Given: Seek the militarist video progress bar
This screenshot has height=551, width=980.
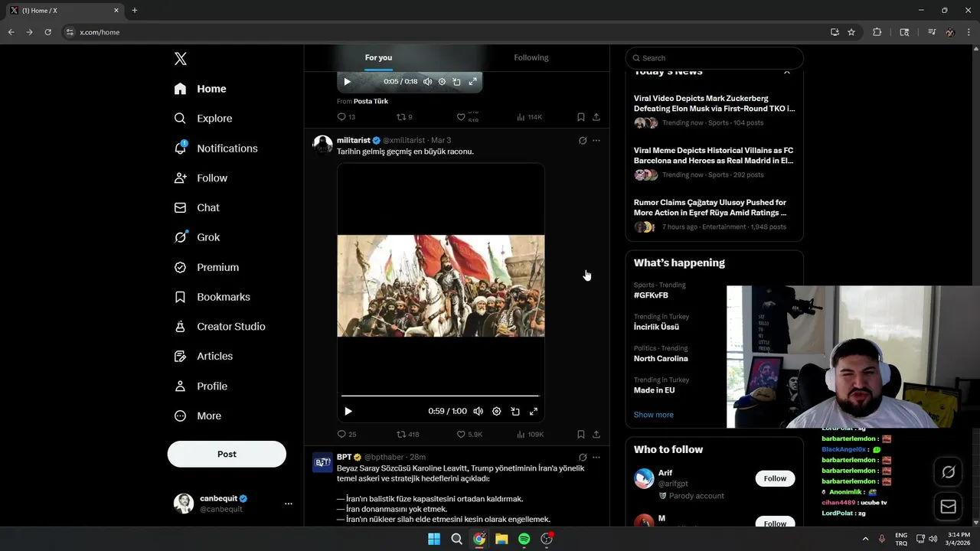Looking at the screenshot, I should click(x=440, y=396).
